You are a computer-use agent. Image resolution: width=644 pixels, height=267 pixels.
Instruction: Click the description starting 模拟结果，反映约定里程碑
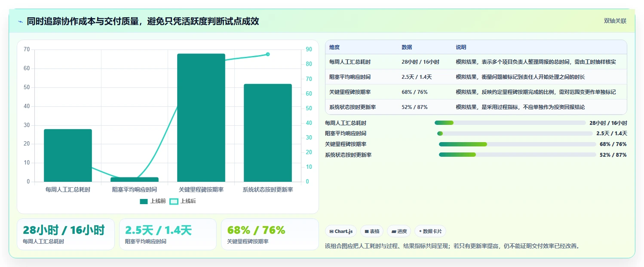536,92
